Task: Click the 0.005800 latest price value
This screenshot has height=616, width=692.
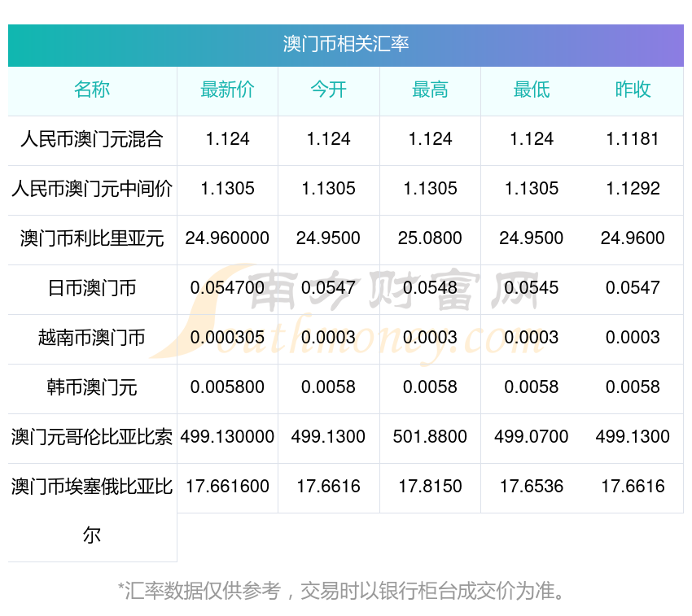Action: tap(227, 387)
